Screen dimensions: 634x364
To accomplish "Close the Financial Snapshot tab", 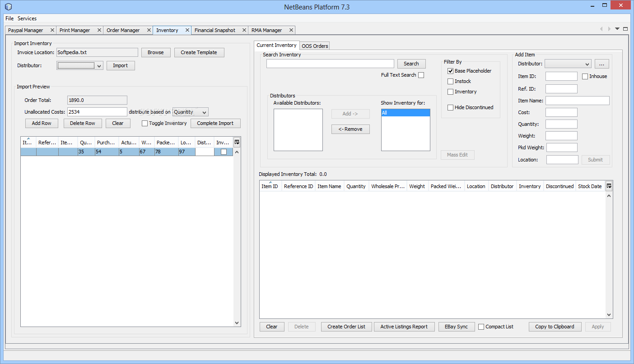I will coord(244,30).
